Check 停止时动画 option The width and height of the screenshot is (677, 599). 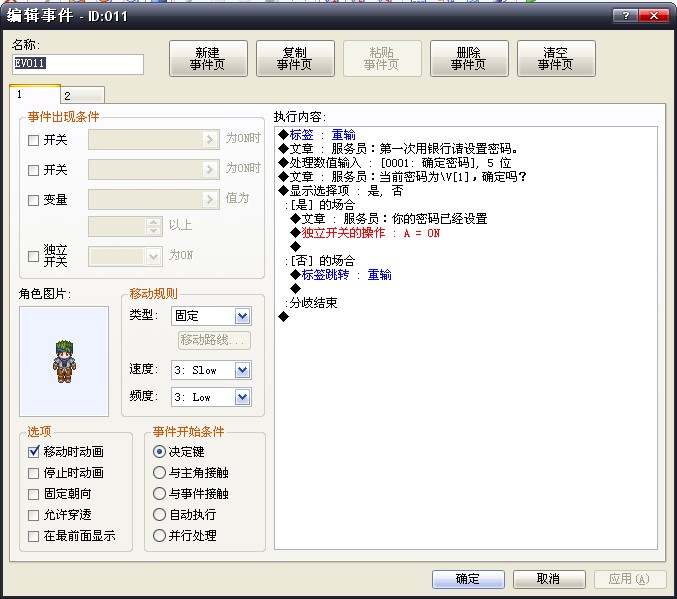pyautogui.click(x=33, y=473)
